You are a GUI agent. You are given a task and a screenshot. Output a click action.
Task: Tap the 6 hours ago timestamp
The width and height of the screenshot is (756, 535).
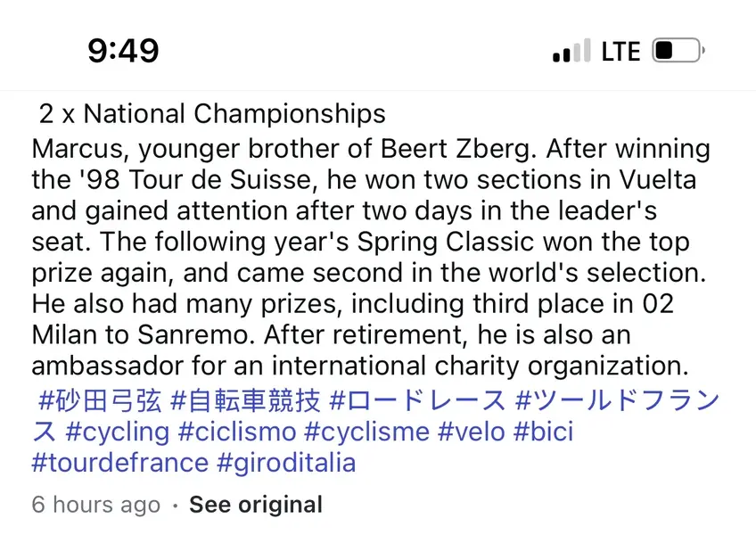(96, 505)
